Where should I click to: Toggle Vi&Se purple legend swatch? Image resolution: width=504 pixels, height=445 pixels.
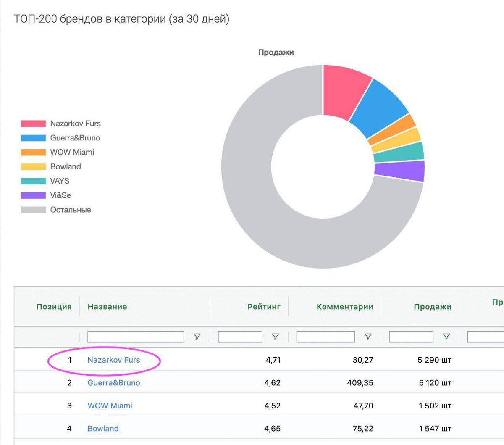33,195
